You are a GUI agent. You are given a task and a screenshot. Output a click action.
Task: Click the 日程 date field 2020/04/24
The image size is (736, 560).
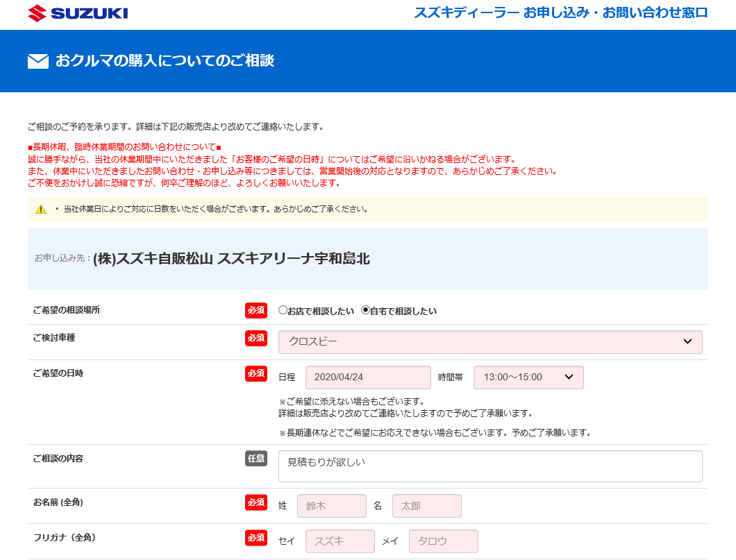coord(368,377)
